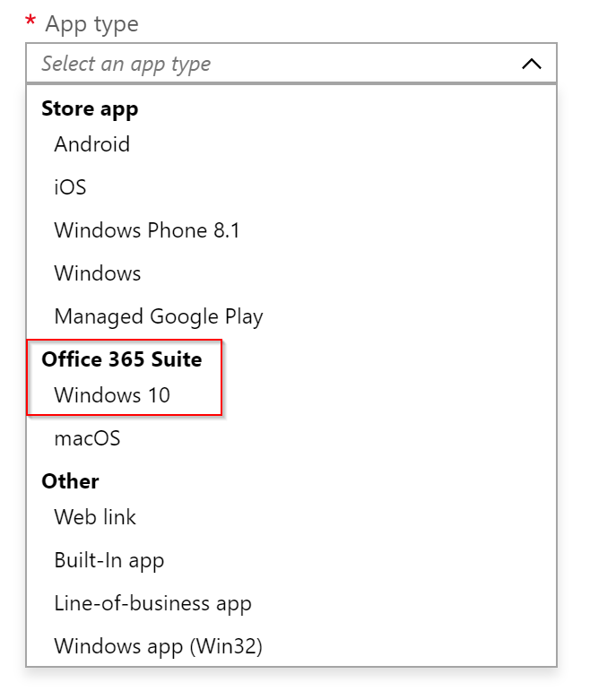Click the Office 365 Suite group header
This screenshot has height=700, width=590.
tap(121, 359)
